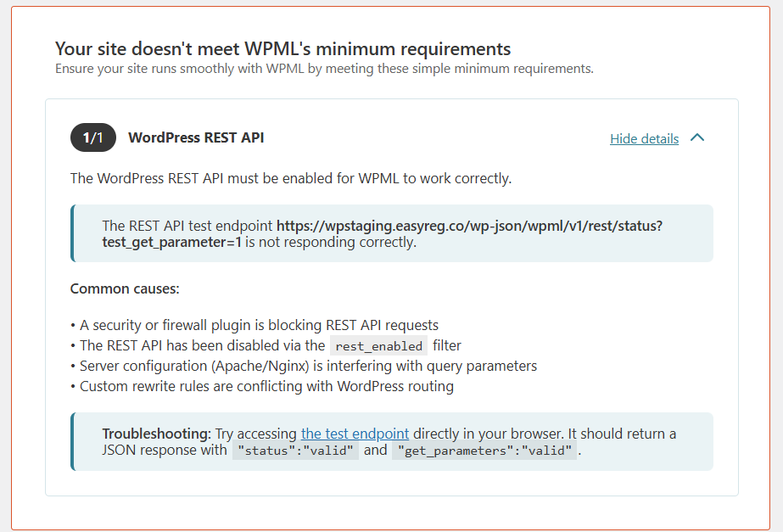Click the REST API endpoint URL text
The width and height of the screenshot is (783, 532).
pos(383,234)
